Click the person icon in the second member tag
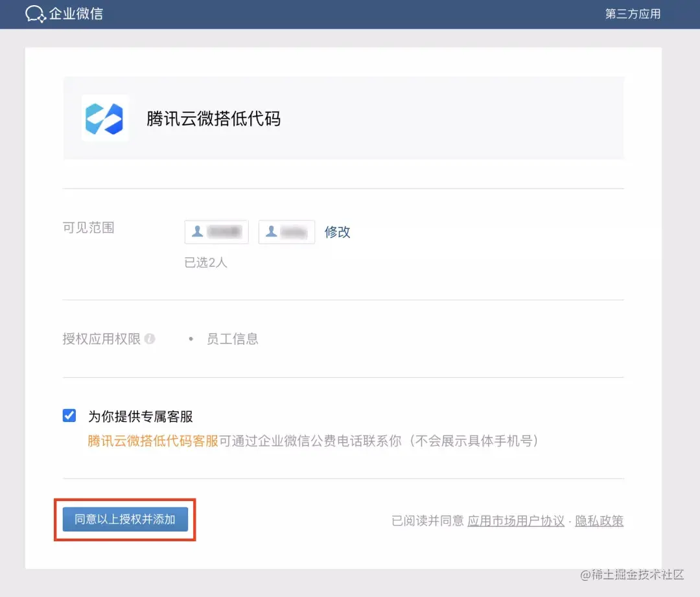Image resolution: width=700 pixels, height=597 pixels. pyautogui.click(x=271, y=231)
